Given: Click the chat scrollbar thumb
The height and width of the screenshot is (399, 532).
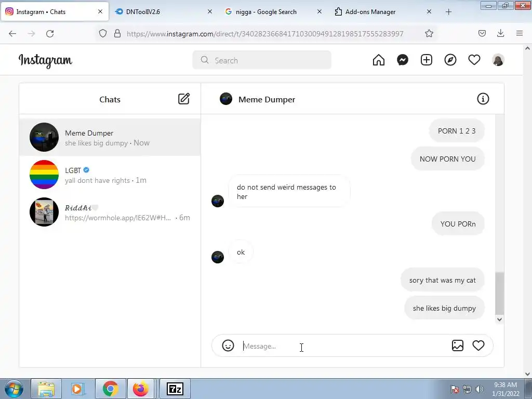Looking at the screenshot, I should coord(499,293).
